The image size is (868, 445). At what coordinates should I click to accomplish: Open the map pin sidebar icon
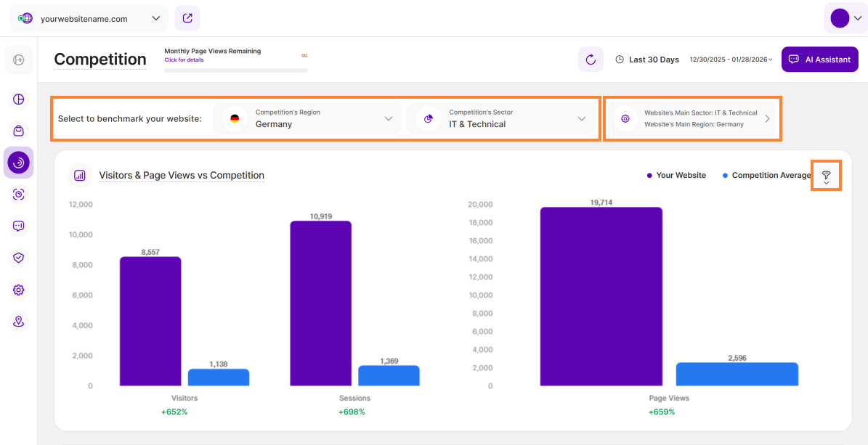(19, 321)
